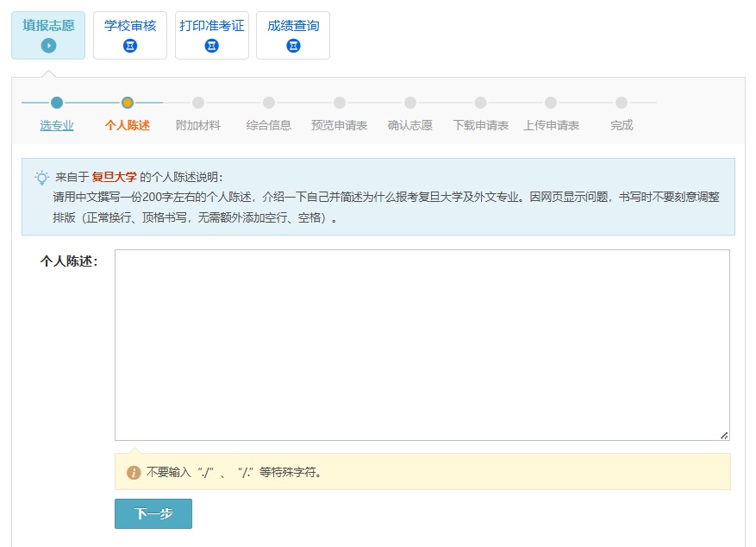Click the hourglass icon under 学校审核
The height and width of the screenshot is (547, 756).
tap(130, 46)
